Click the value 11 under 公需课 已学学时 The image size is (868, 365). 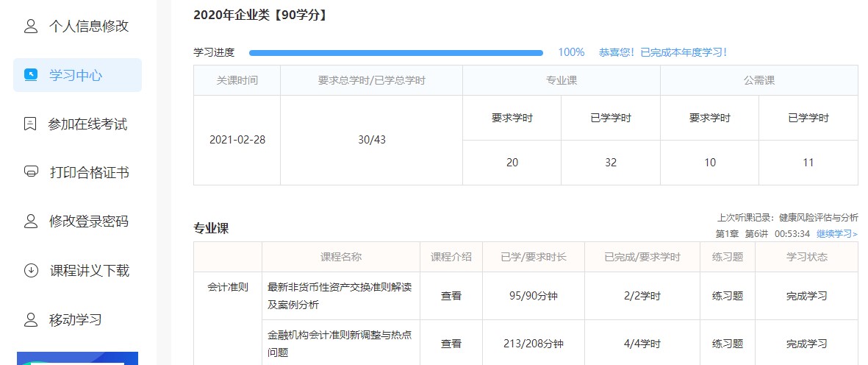pos(808,163)
